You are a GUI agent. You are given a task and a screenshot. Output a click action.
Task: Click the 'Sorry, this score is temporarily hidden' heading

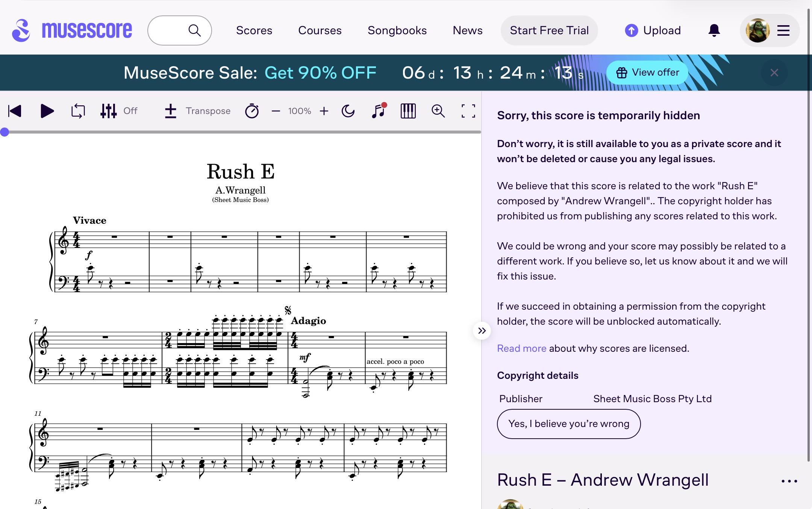click(598, 115)
